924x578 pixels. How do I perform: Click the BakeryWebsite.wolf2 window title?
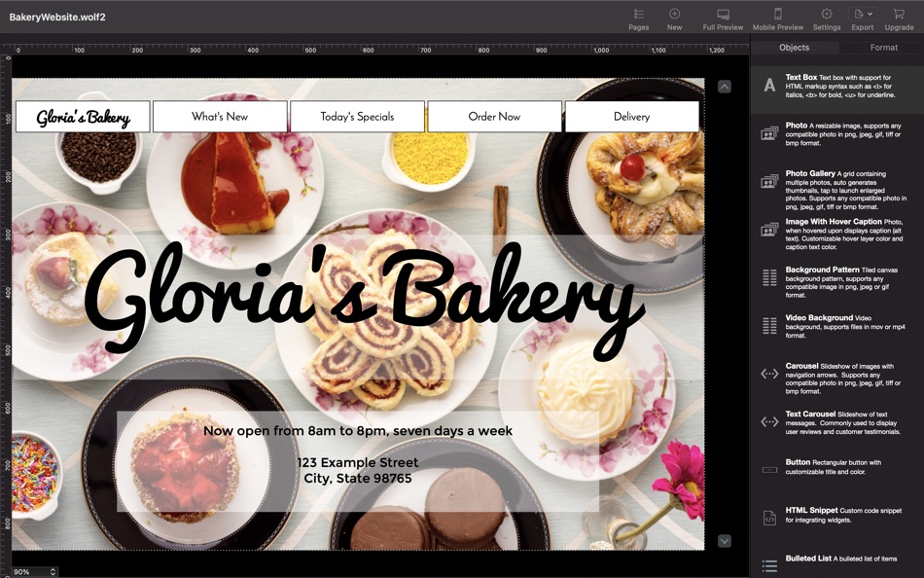(x=57, y=18)
